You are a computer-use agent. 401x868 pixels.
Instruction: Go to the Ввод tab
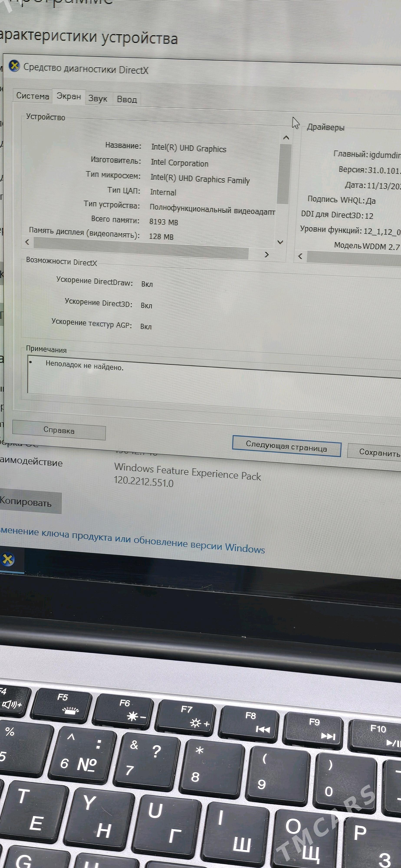(127, 99)
